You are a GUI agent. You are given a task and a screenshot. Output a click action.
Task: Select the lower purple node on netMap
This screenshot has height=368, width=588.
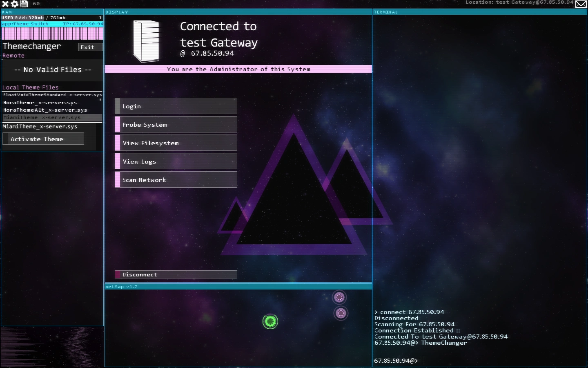point(341,313)
